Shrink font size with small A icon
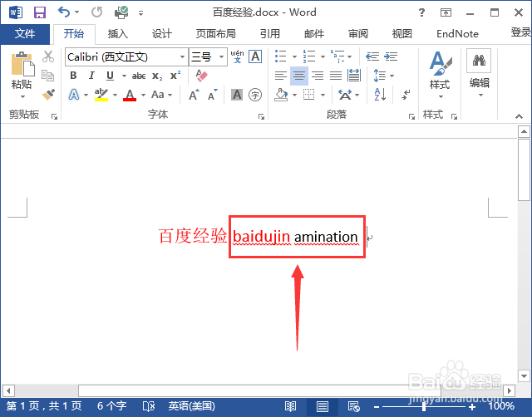The width and height of the screenshot is (532, 417). tap(213, 95)
